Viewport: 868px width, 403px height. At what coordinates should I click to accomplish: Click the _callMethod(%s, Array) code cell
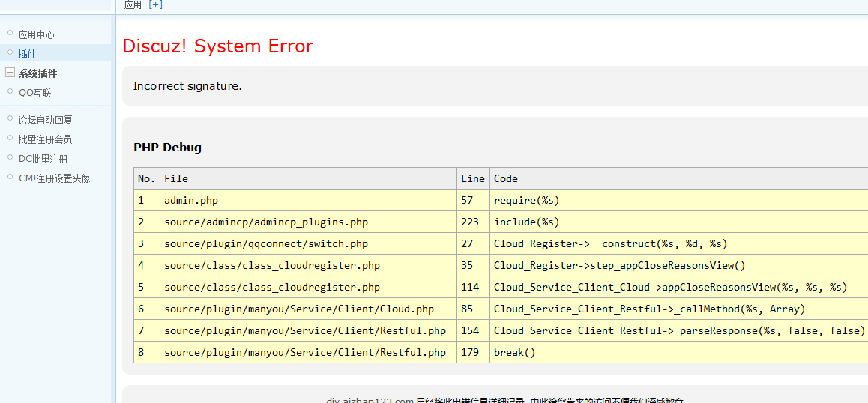(x=678, y=309)
